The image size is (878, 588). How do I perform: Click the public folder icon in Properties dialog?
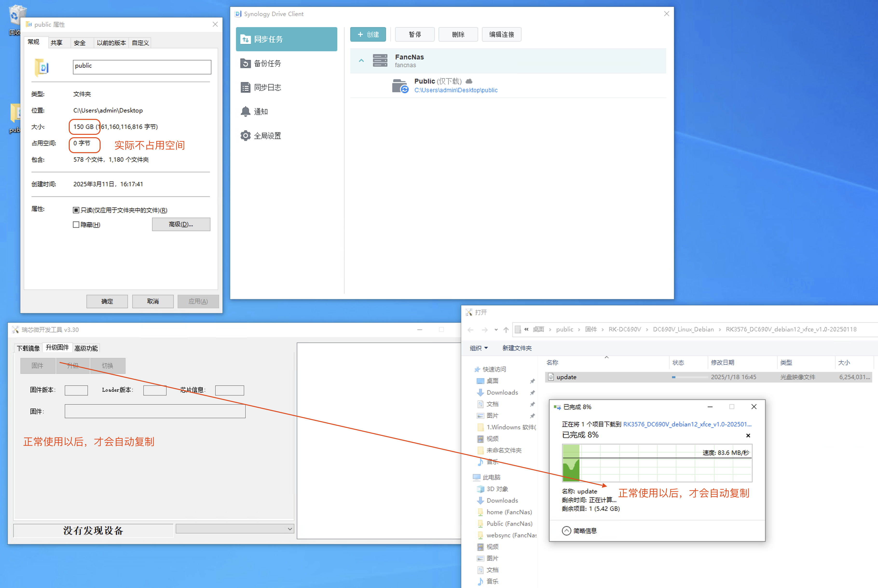[42, 68]
